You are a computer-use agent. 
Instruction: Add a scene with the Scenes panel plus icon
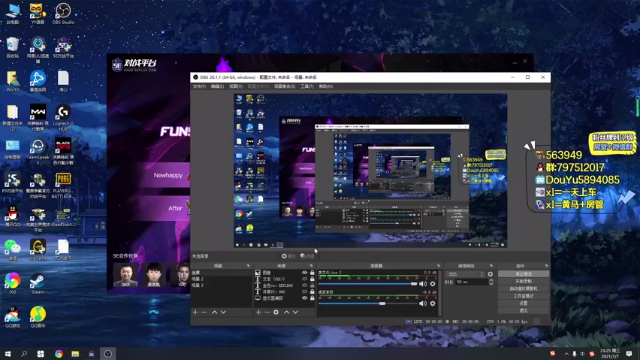(195, 312)
